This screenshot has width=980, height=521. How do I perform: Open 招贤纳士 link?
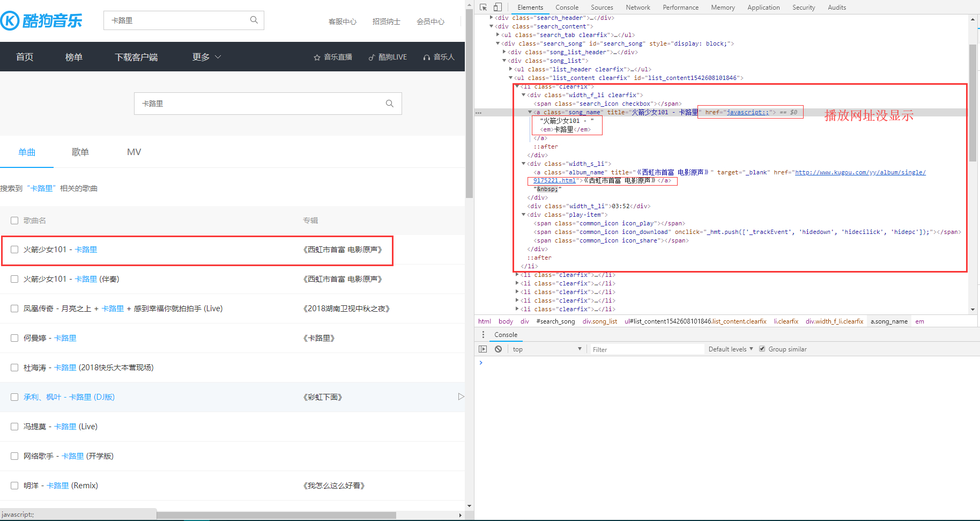[x=387, y=21]
